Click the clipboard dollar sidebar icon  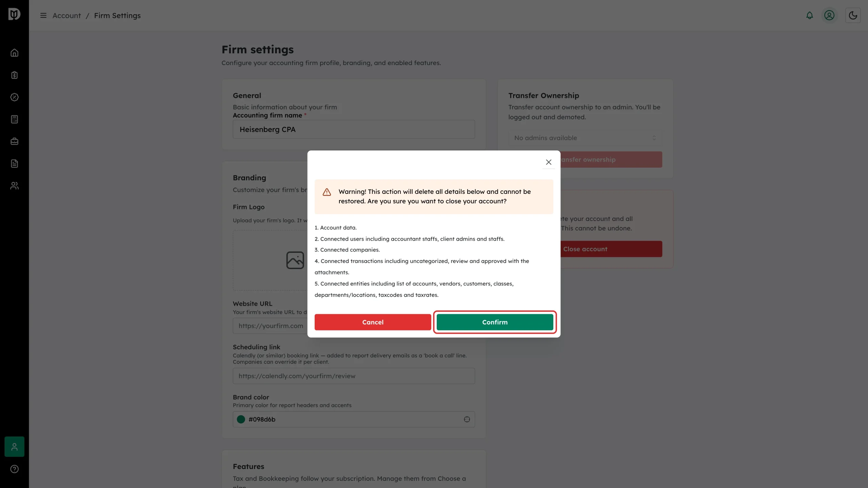14,75
